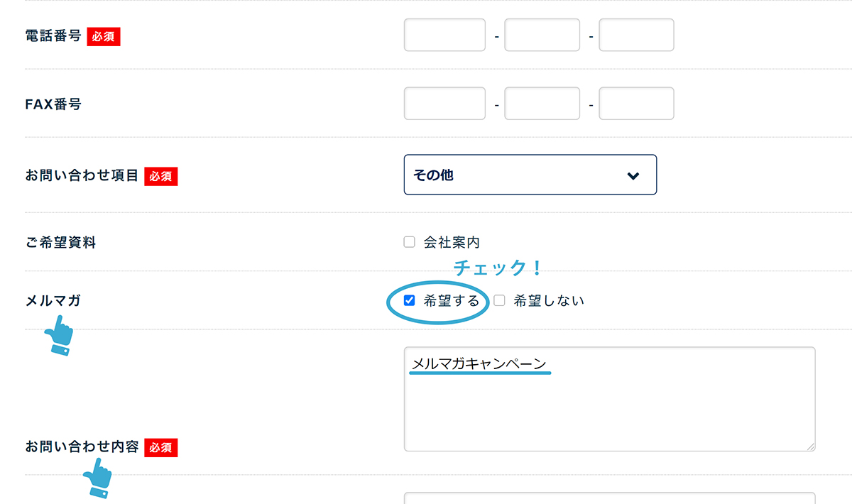Viewport: 852px width, 504px height.
Task: Uncheck the 希望する checkbox
Action: pyautogui.click(x=409, y=300)
